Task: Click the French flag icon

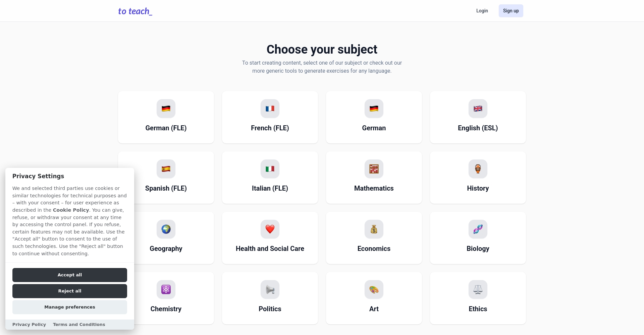Action: pos(270,109)
